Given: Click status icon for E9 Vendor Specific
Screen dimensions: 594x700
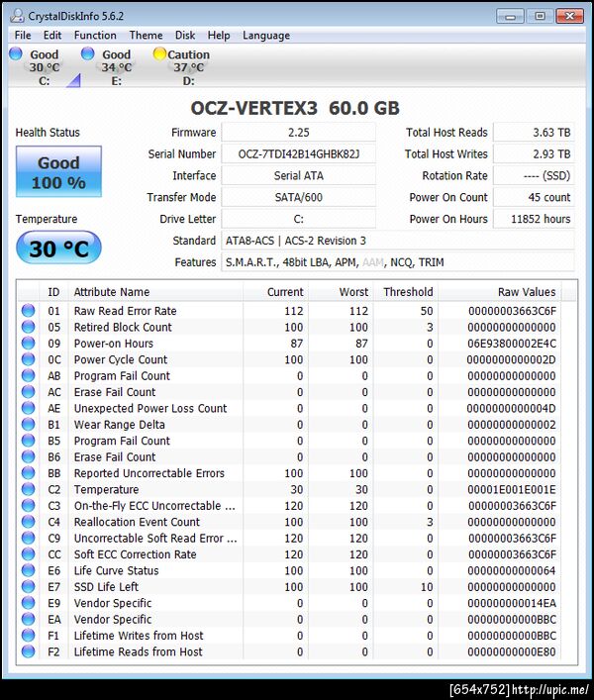Looking at the screenshot, I should point(28,602).
